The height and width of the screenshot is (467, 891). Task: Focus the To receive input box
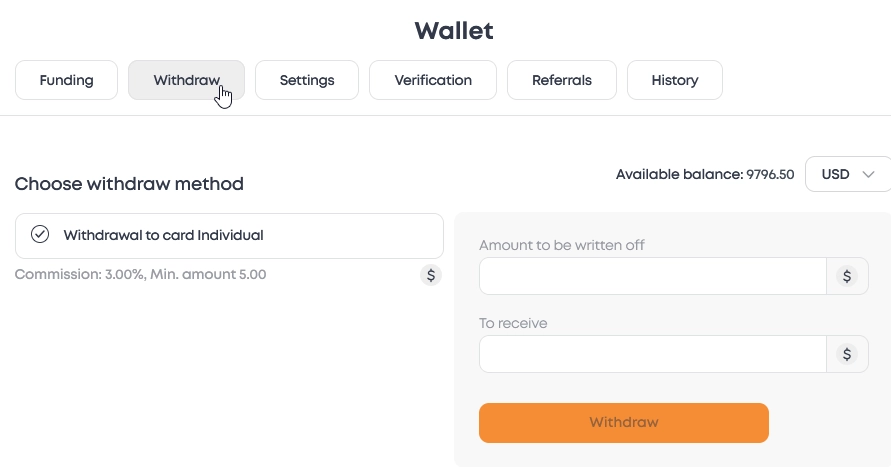coord(652,353)
